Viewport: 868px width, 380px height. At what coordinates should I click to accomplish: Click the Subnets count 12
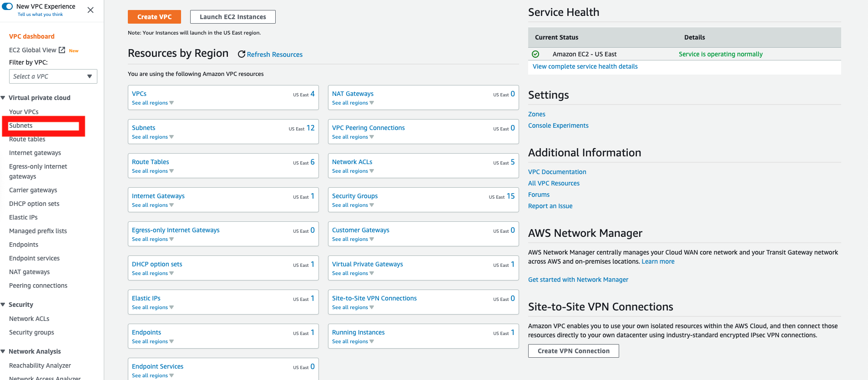pos(311,128)
